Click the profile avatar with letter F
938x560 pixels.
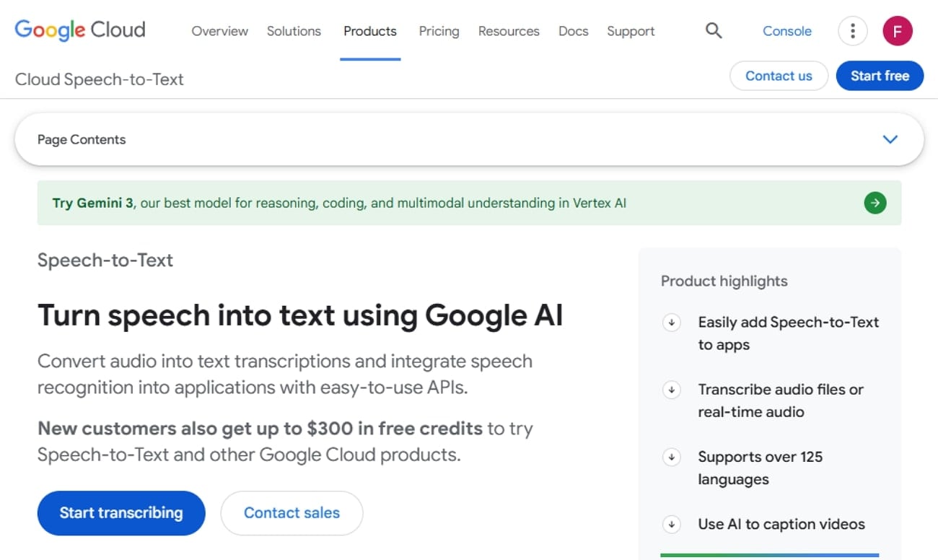point(897,30)
